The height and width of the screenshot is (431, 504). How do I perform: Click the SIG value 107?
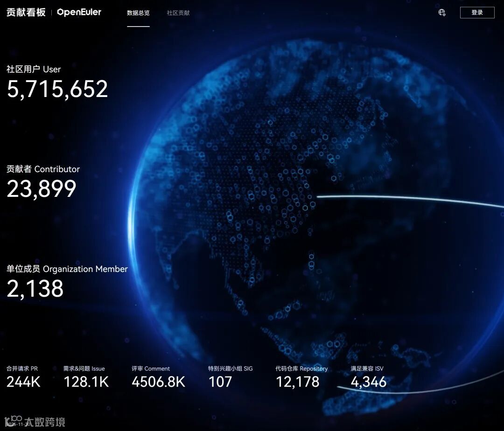click(x=220, y=382)
